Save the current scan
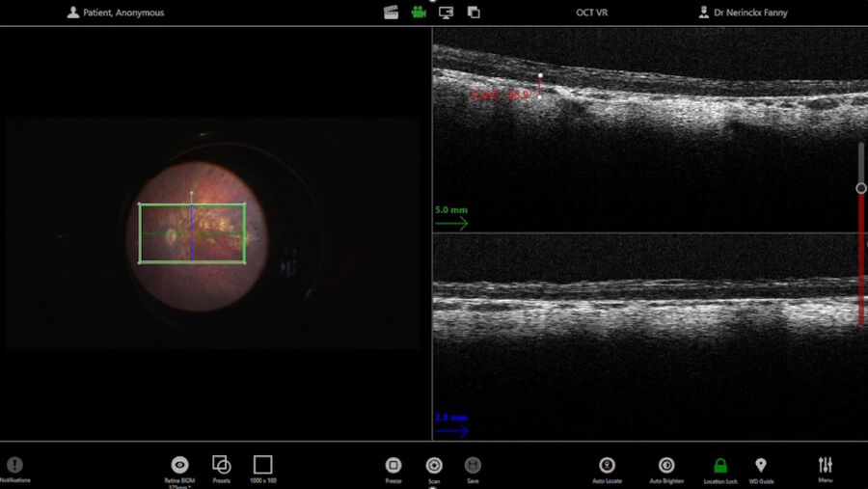Image resolution: width=868 pixels, height=489 pixels. click(473, 470)
